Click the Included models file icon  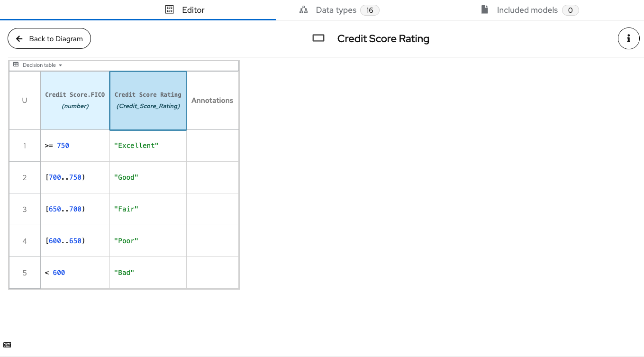tap(484, 9)
